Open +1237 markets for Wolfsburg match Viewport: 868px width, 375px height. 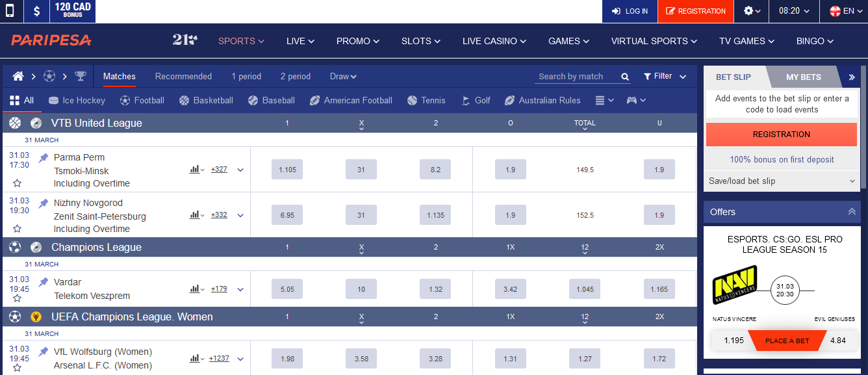219,358
